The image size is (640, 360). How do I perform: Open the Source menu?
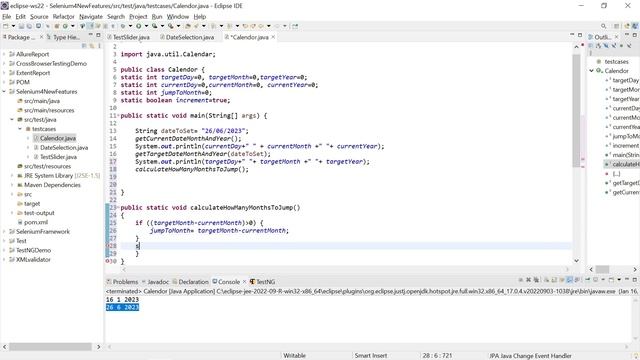tap(39, 16)
